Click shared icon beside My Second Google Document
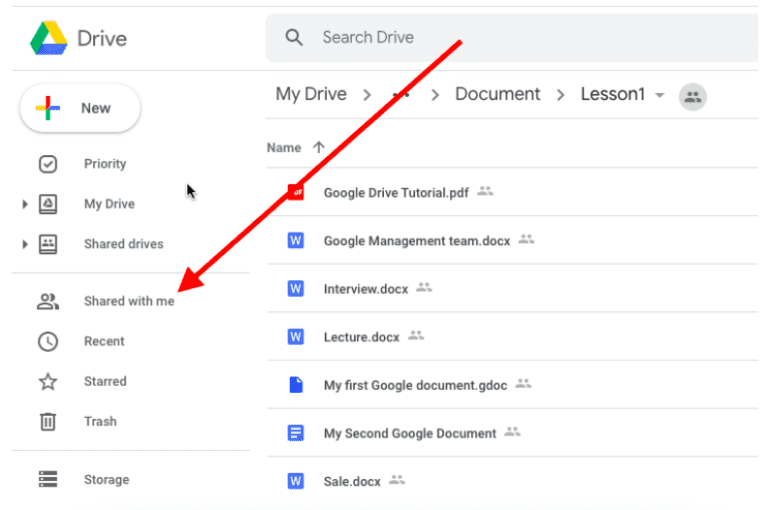The image size is (768, 510). point(512,431)
